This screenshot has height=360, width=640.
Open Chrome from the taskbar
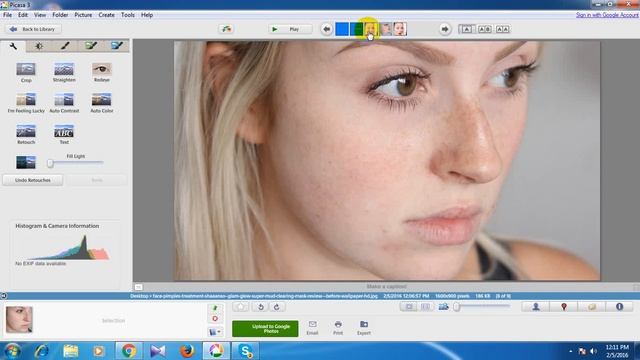pos(129,351)
